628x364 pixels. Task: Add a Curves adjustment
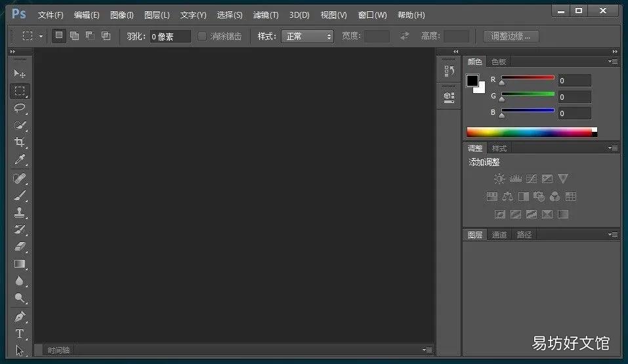click(x=532, y=178)
